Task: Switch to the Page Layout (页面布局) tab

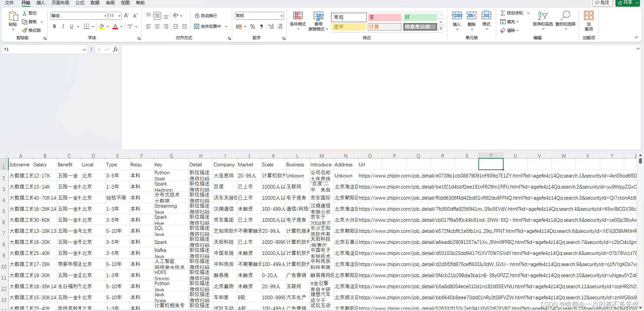Action: pyautogui.click(x=60, y=3)
